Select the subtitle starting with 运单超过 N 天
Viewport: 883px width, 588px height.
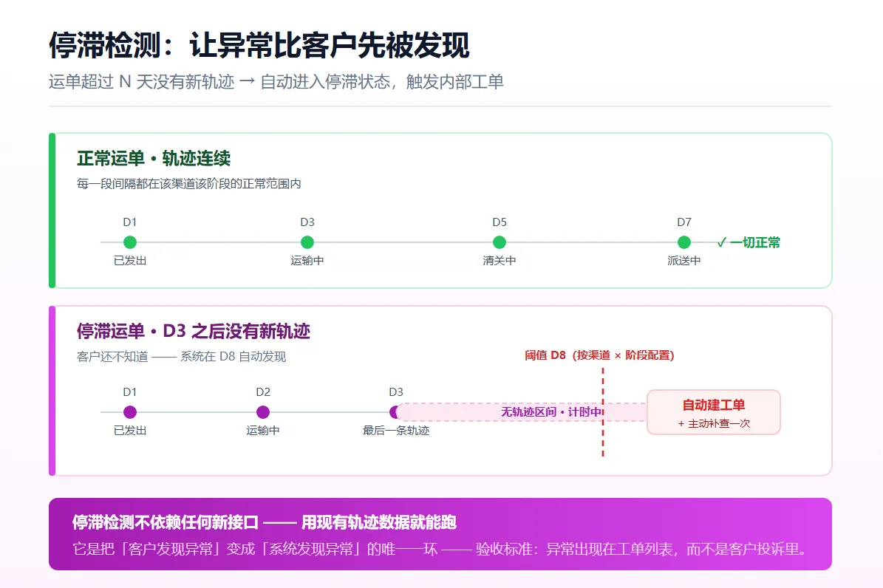pyautogui.click(x=276, y=82)
